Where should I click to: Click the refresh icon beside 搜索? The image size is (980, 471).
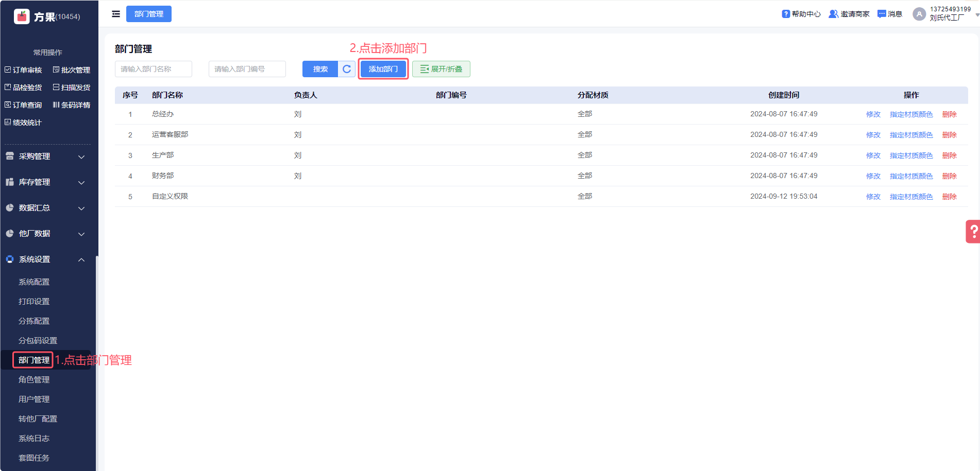tap(347, 69)
